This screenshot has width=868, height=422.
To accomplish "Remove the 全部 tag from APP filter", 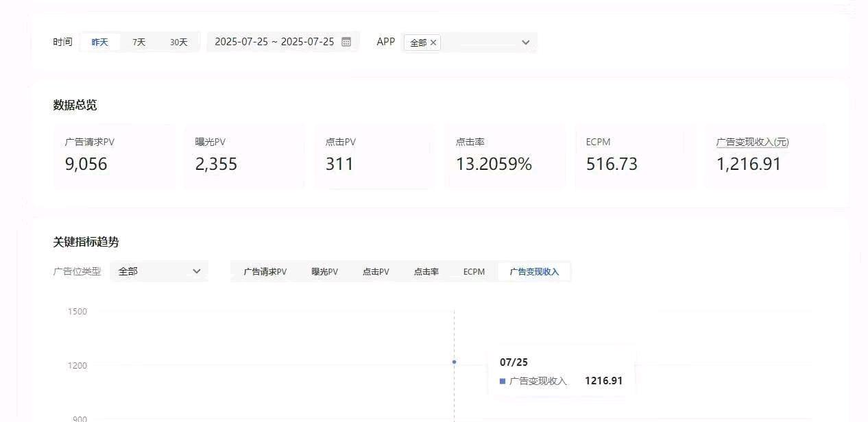I will pos(433,42).
